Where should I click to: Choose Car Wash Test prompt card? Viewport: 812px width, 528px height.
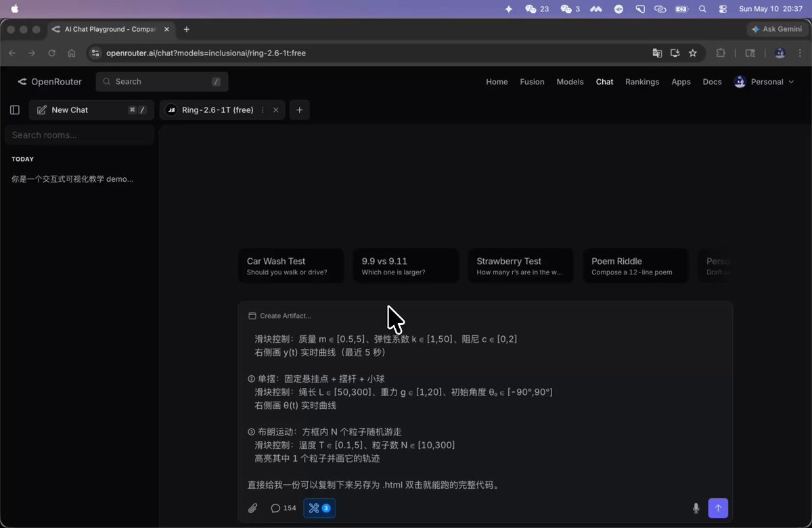(x=291, y=266)
